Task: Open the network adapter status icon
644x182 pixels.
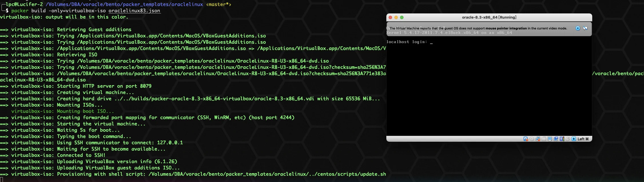Action: coord(538,139)
